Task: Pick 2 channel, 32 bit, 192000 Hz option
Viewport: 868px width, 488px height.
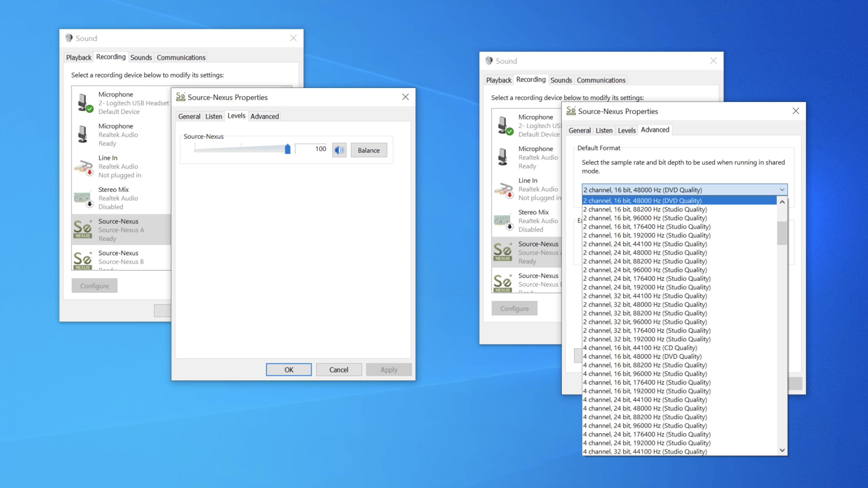Action: [x=647, y=339]
